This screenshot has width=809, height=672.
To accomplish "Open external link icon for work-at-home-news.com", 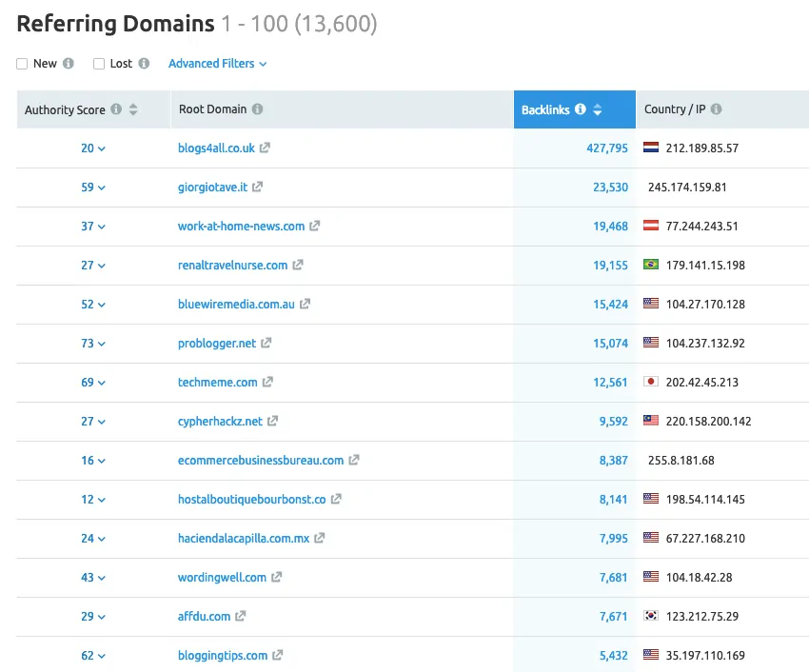I will [315, 227].
